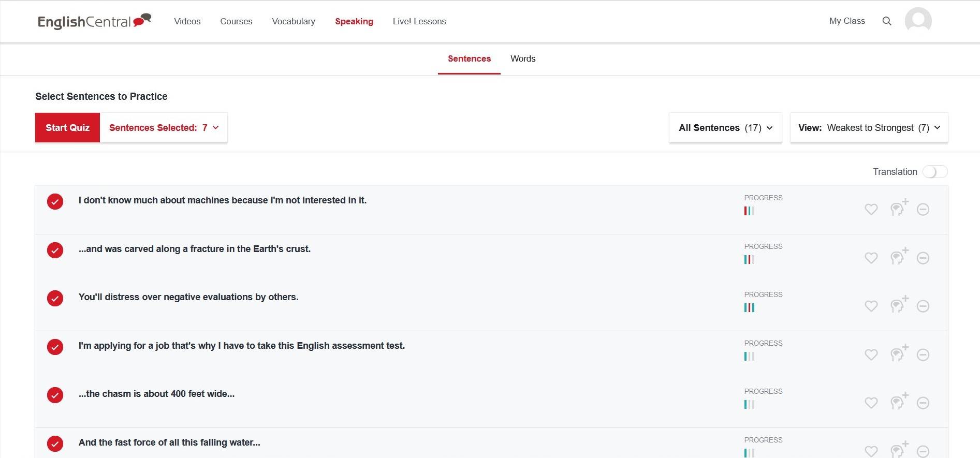Click the search magnifier icon in header
Image resolution: width=980 pixels, height=458 pixels.
pyautogui.click(x=887, y=21)
